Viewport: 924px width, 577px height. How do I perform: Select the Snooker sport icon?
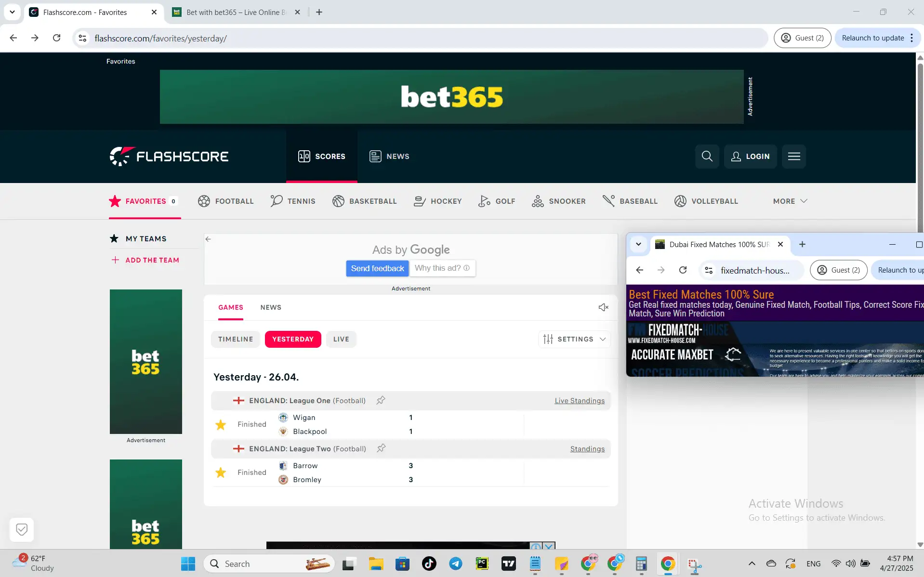point(538,201)
